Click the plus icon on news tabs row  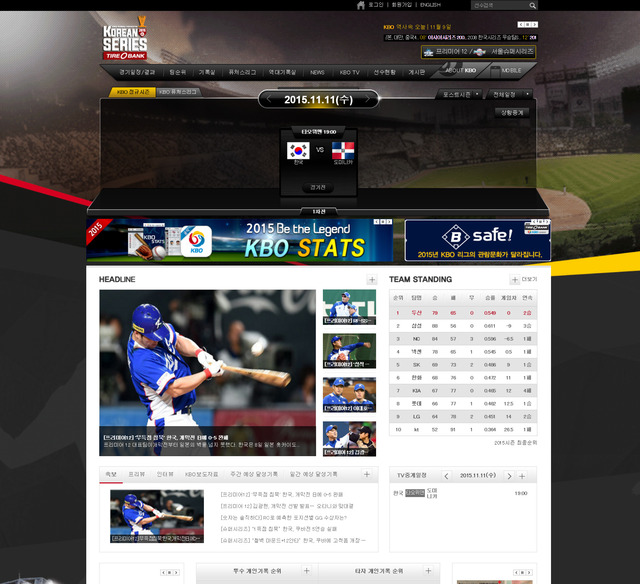(367, 474)
